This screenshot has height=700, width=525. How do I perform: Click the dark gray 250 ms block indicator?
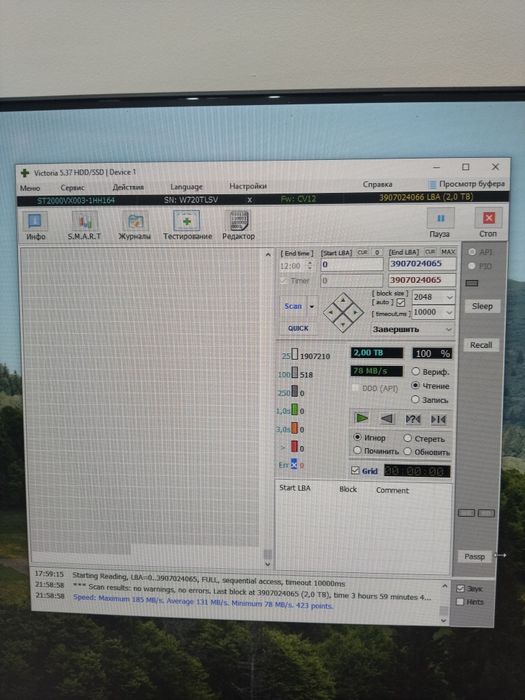(x=295, y=392)
